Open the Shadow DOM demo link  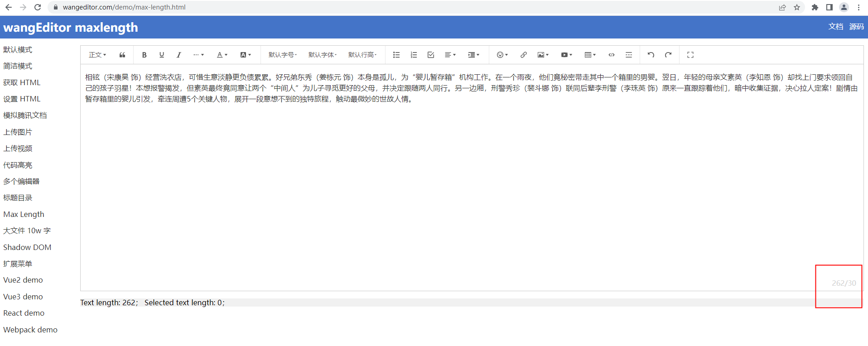coord(27,247)
